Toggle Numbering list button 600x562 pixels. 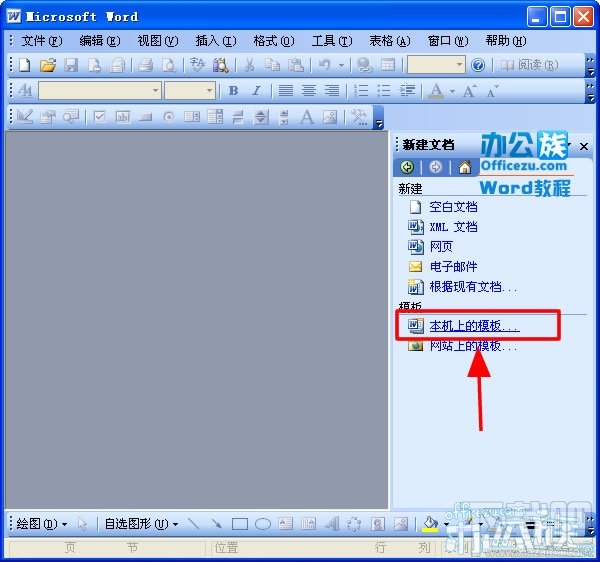coord(361,91)
